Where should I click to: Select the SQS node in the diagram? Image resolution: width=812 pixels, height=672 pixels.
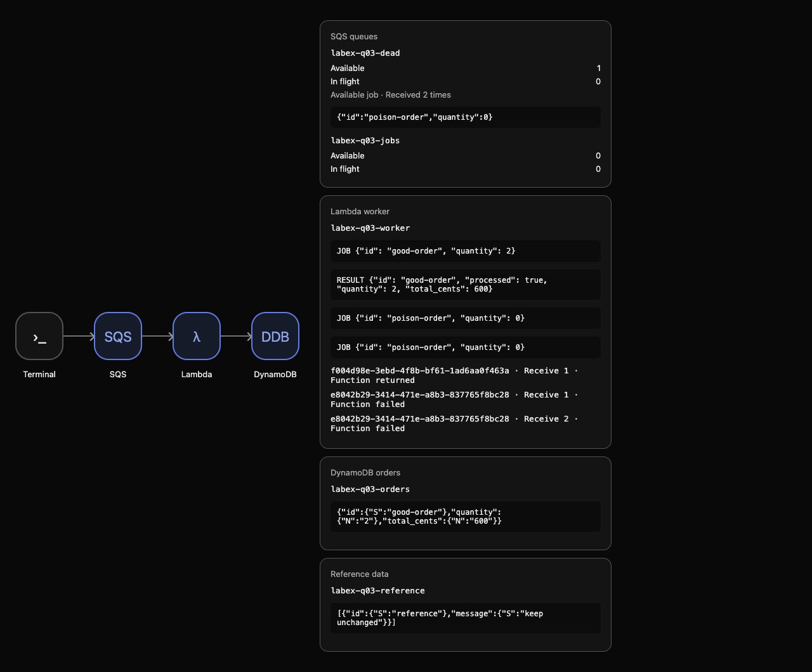coord(118,336)
